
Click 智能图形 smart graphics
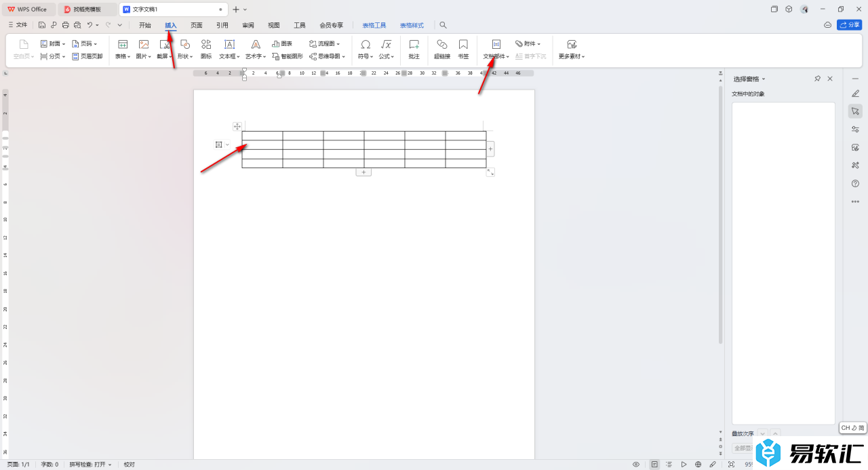point(288,56)
